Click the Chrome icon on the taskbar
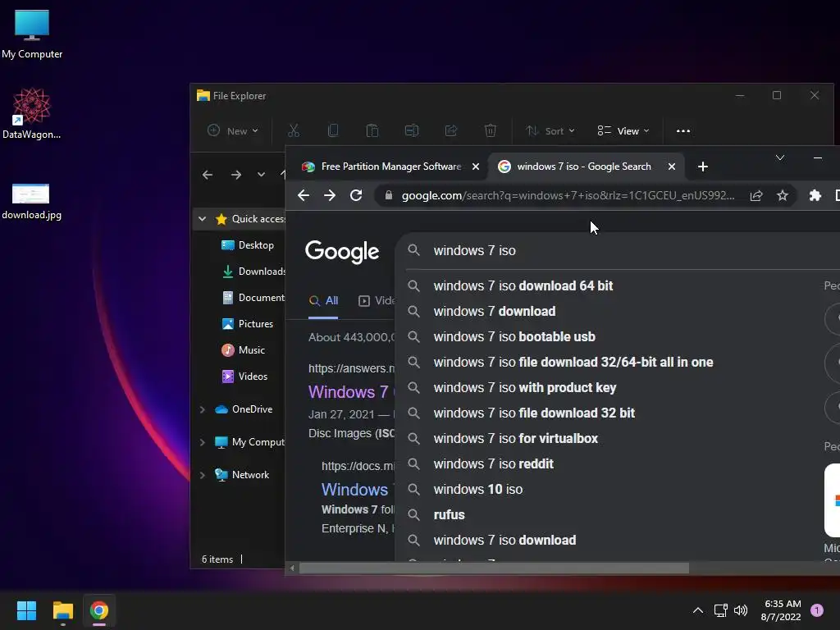840x630 pixels. tap(99, 610)
